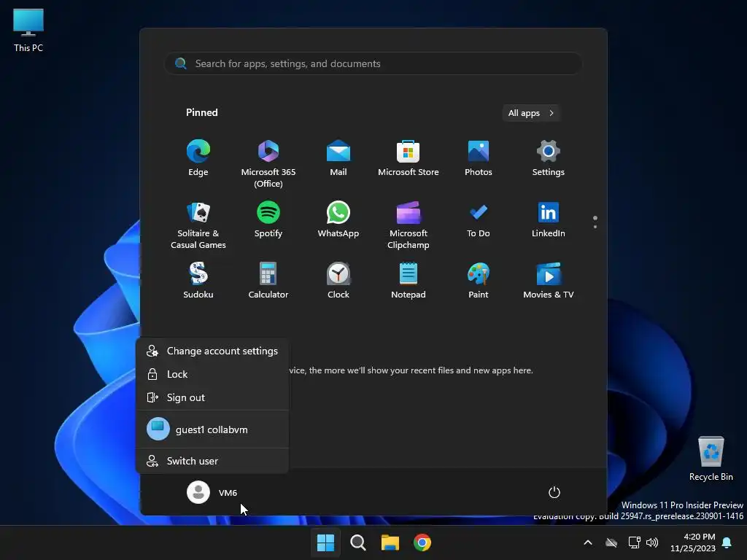Show hidden tray icons chevron
This screenshot has width=747, height=560.
pos(588,542)
